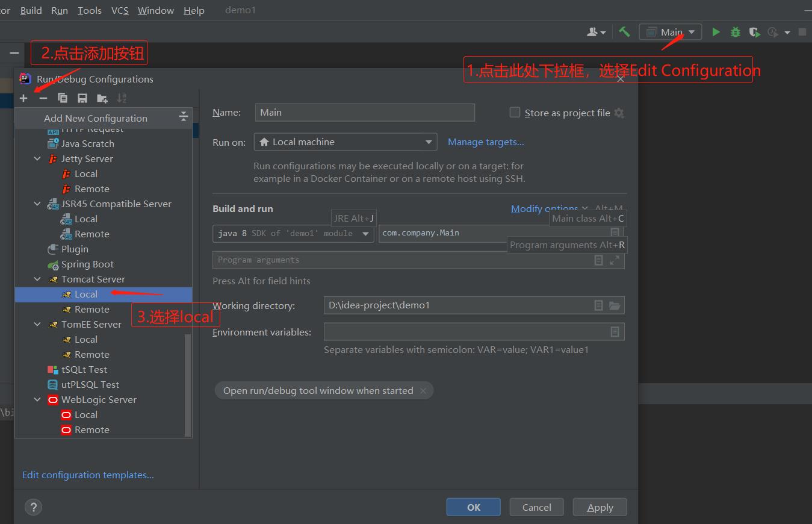
Task: Open the Run on Local machine dropdown
Action: [346, 142]
